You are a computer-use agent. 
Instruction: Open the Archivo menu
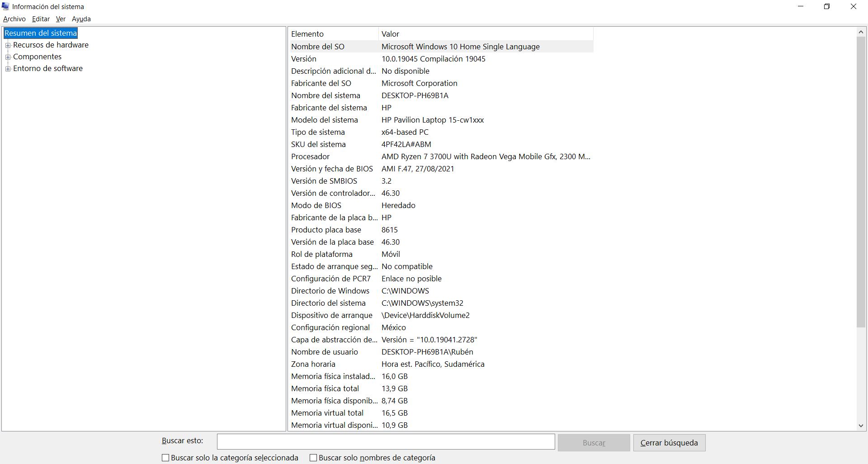(14, 19)
